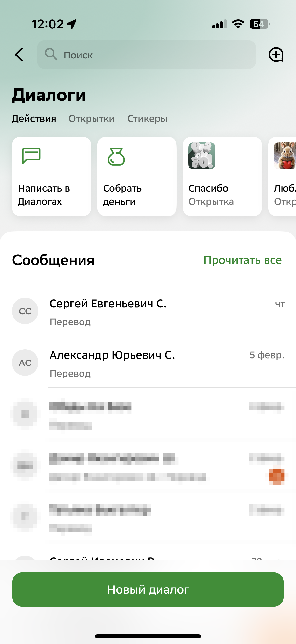Click the Поиск search field
This screenshot has height=644, width=296.
click(147, 55)
